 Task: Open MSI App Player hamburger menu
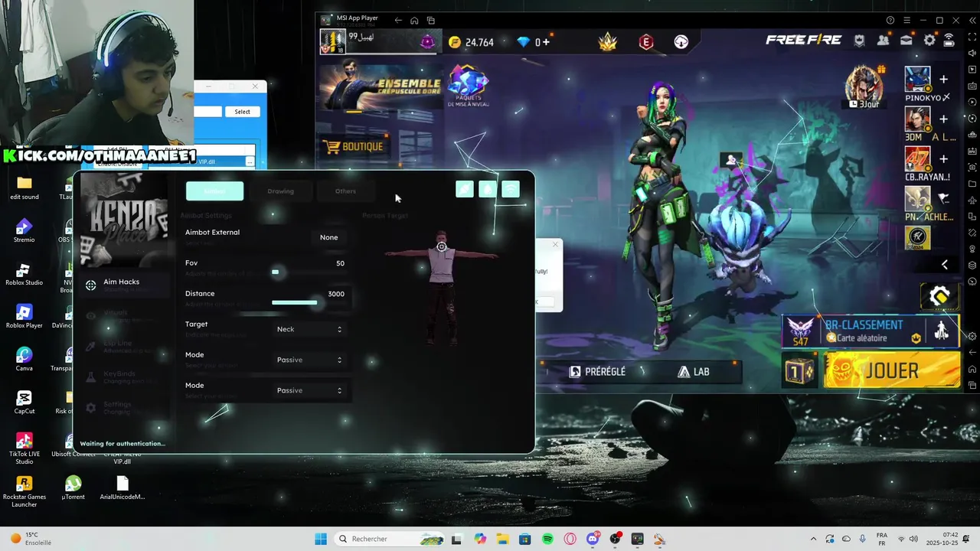click(x=907, y=20)
